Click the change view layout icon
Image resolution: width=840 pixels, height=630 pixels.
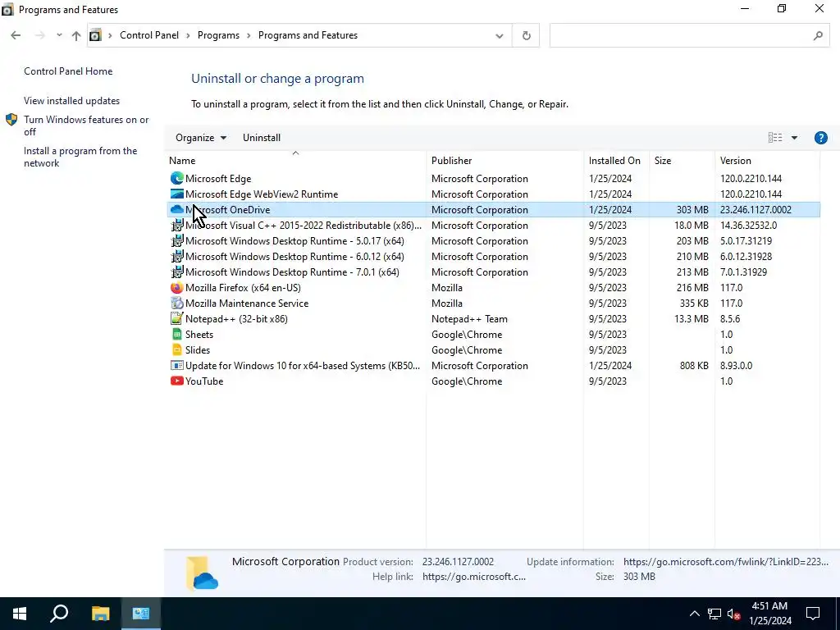pyautogui.click(x=775, y=138)
